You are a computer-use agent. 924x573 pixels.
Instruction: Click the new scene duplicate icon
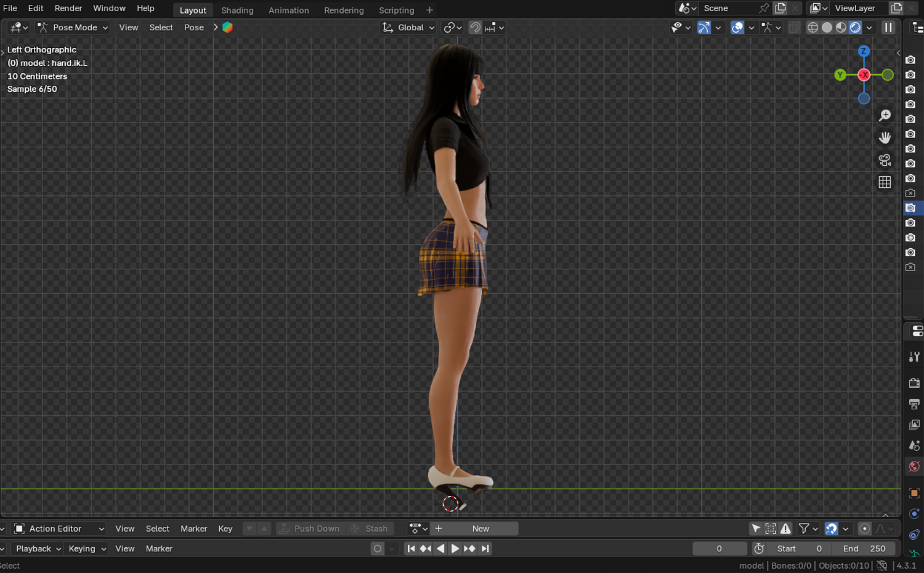tap(780, 8)
